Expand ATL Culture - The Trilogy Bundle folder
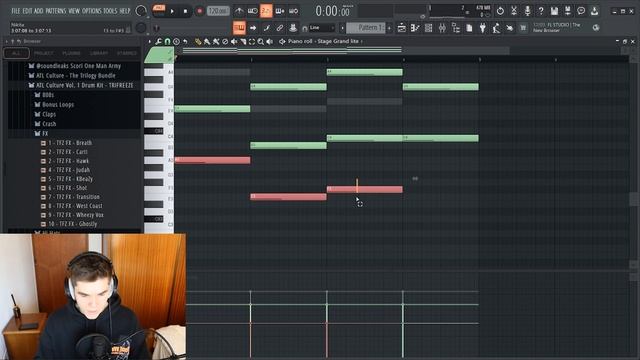The image size is (640, 360). point(76,76)
